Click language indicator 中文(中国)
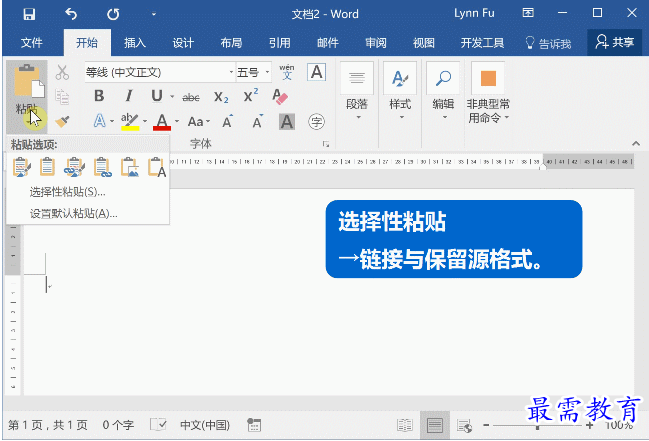The height and width of the screenshot is (441, 649). [205, 425]
